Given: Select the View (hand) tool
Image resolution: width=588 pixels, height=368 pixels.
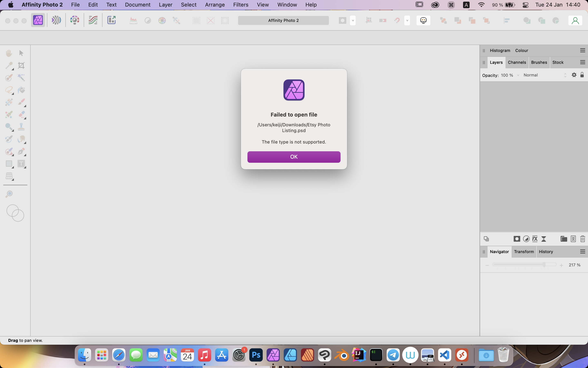Looking at the screenshot, I should 9,53.
